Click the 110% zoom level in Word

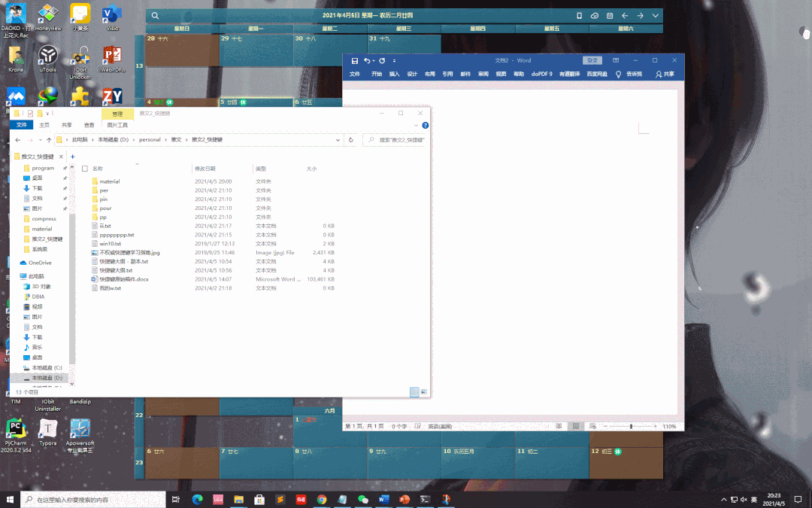[670, 427]
